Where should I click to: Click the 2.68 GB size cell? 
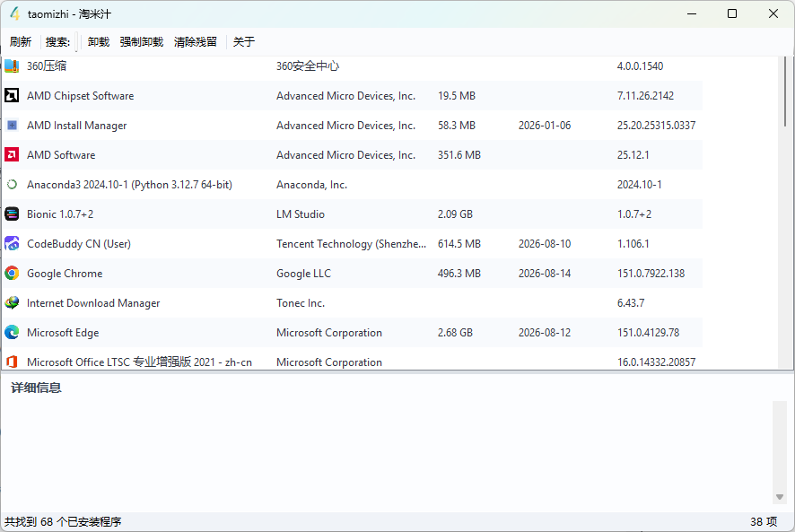point(455,333)
